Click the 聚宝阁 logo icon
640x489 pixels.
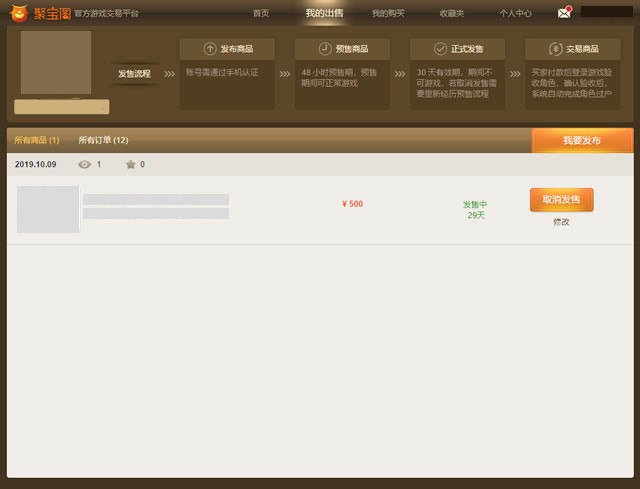(x=18, y=13)
